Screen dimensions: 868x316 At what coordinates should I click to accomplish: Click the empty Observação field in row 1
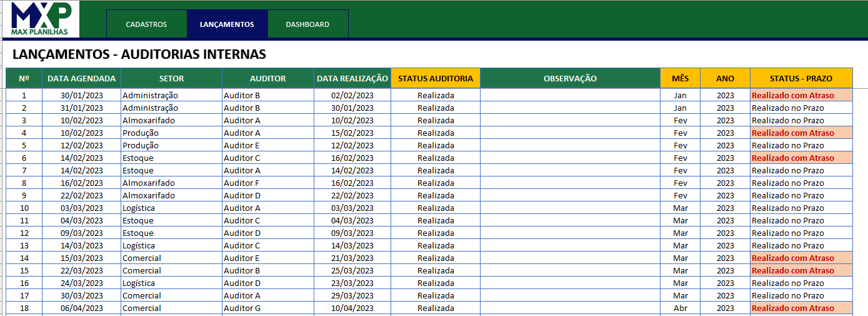[571, 95]
